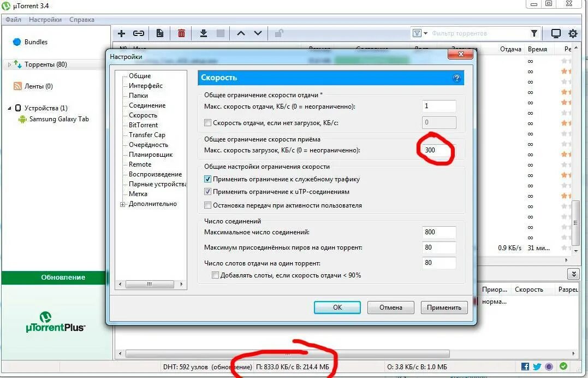Viewport: 588px width, 378px height.
Task: Expand the Дополнительно settings node
Action: point(123,204)
